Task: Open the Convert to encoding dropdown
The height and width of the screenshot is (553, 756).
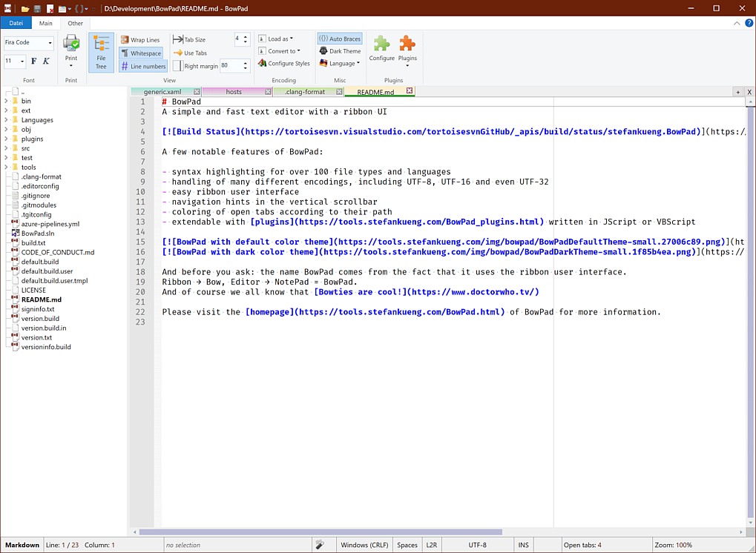Action: point(279,51)
